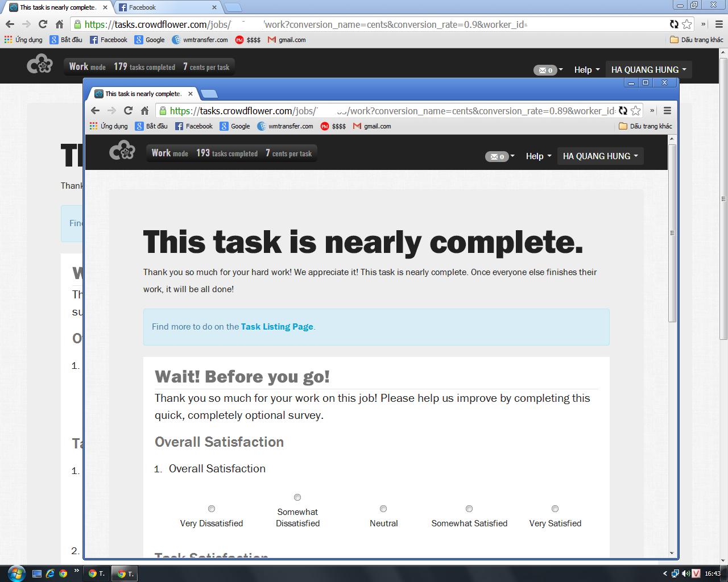Viewport: 728px width, 582px height.
Task: Go back in the background window's browser
Action: click(10, 24)
